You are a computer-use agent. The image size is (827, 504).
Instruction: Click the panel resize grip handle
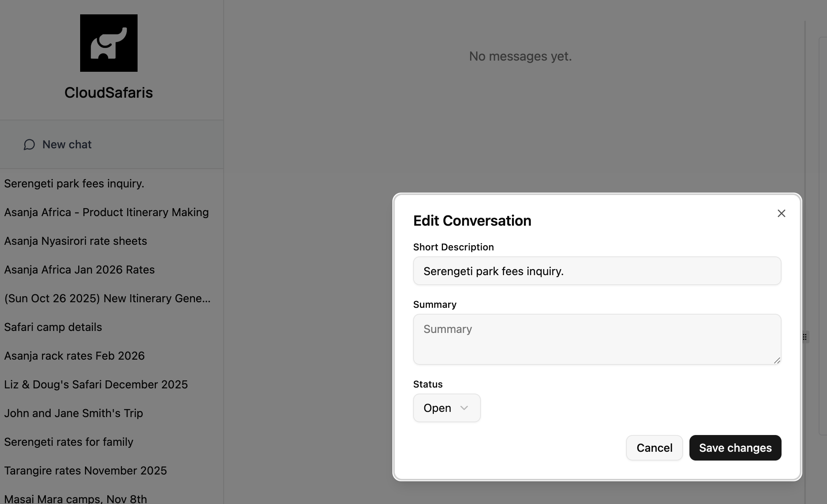805,337
